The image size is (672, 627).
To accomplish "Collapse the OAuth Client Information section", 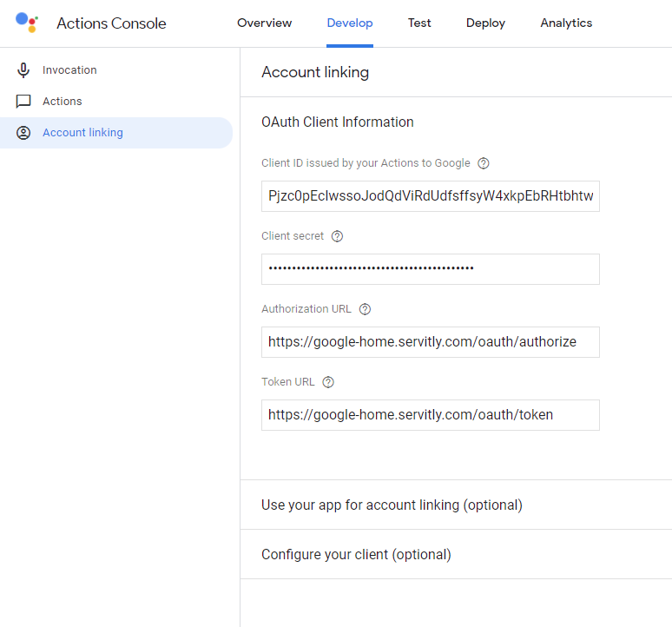I will 338,122.
